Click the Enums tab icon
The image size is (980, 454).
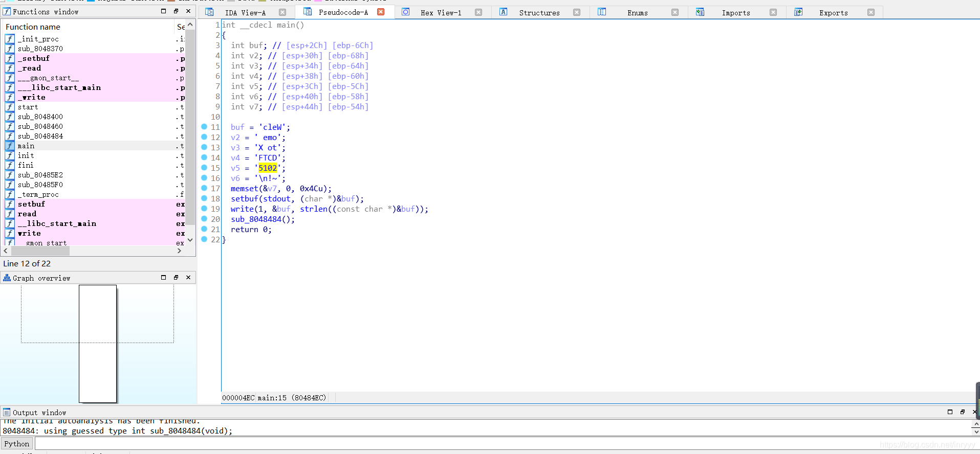(602, 12)
